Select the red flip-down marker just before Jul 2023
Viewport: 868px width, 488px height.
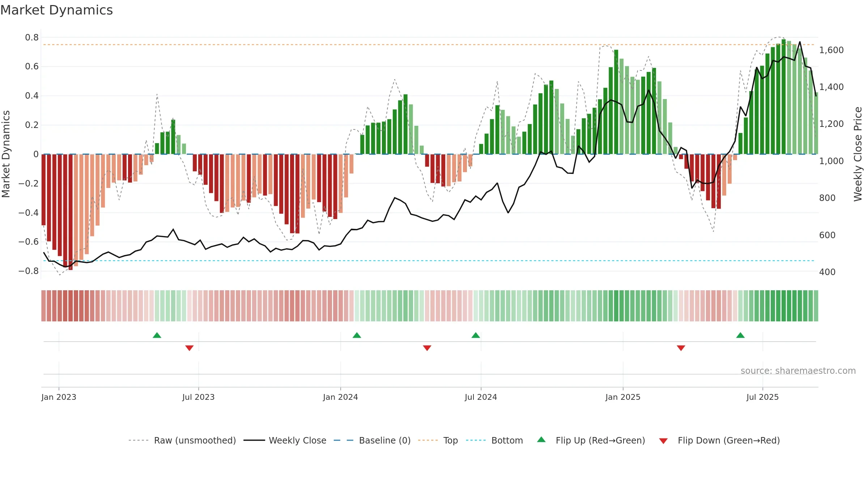point(189,348)
